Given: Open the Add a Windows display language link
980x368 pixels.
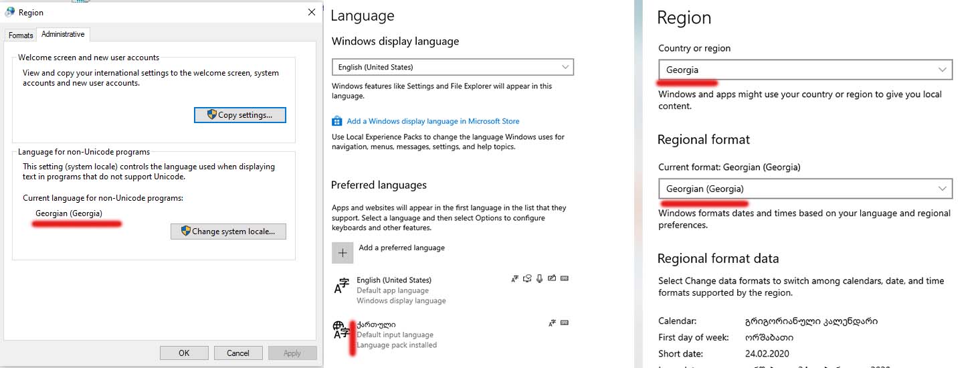Looking at the screenshot, I should (433, 121).
